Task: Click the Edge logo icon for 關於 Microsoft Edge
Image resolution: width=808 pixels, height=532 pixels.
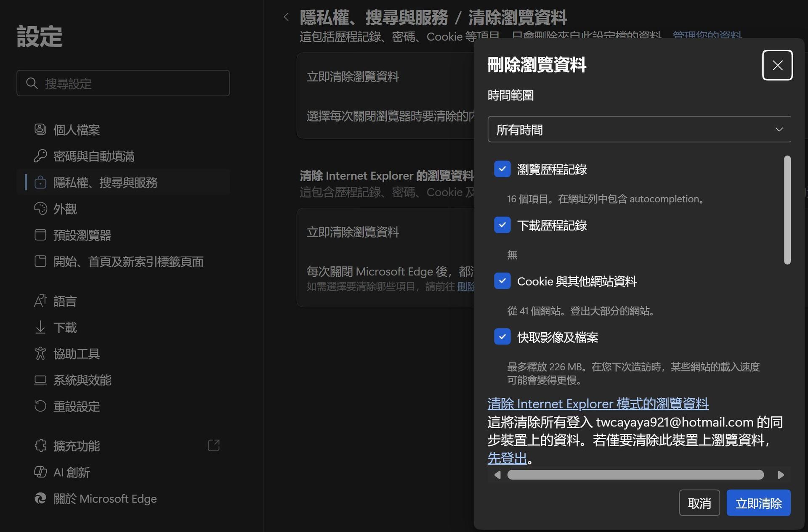Action: click(x=40, y=498)
